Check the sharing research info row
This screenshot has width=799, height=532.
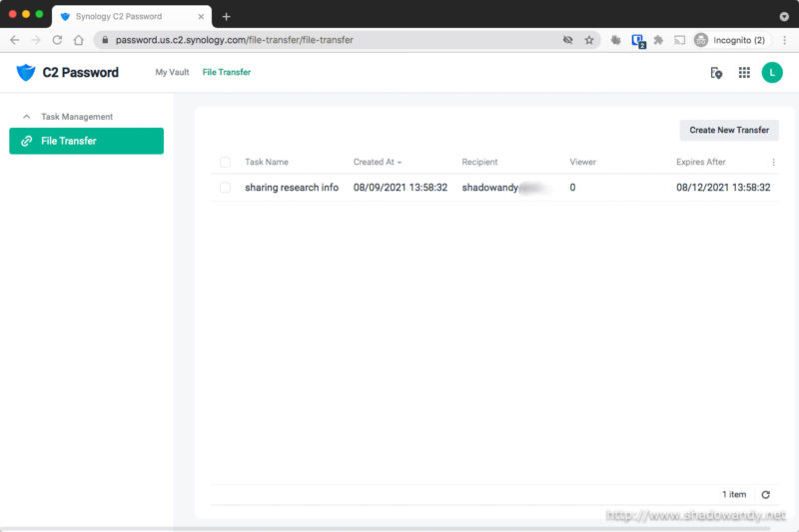coord(225,188)
